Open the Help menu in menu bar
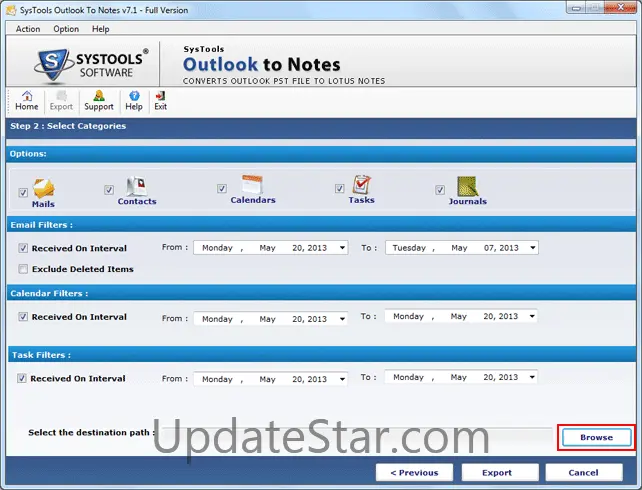 coord(100,29)
